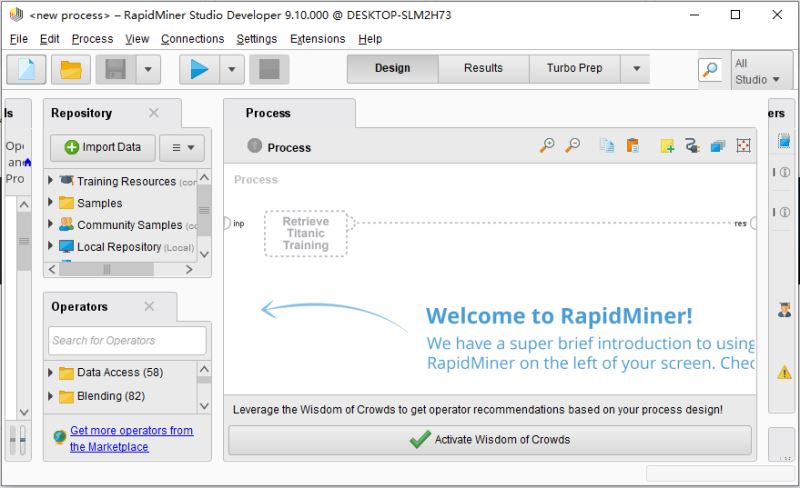
Task: Open the Connections menu
Action: 192,39
